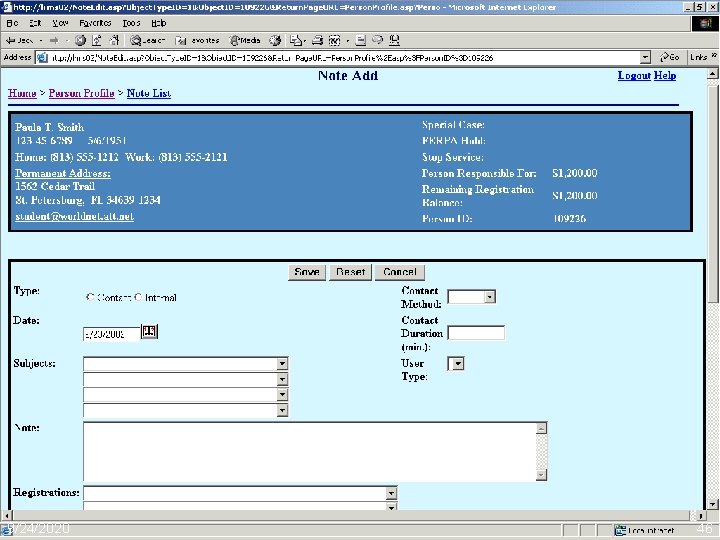Open the History toolbar icon
The height and width of the screenshot is (540, 720).
pos(275,40)
